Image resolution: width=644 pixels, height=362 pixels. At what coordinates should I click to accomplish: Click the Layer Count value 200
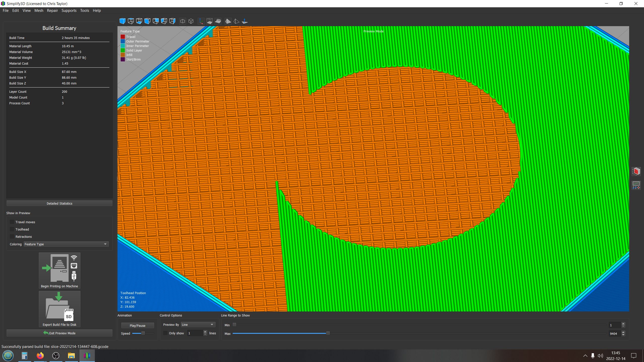tap(64, 92)
